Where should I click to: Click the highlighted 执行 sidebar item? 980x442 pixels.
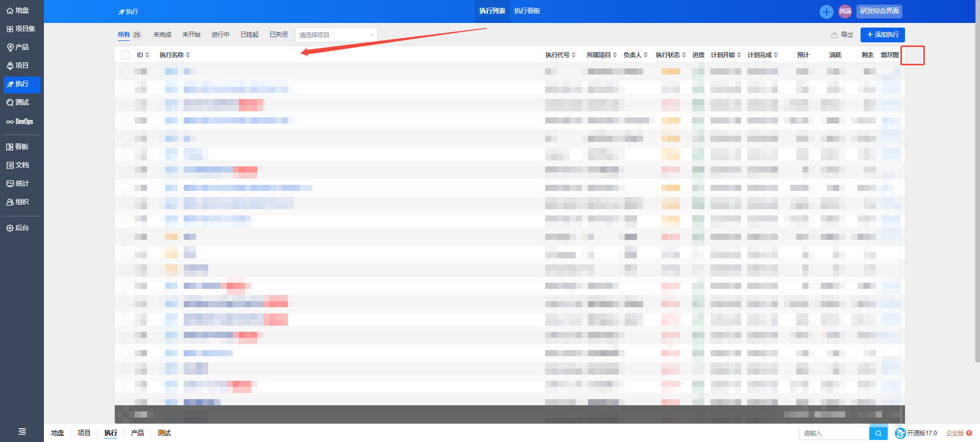coord(21,84)
